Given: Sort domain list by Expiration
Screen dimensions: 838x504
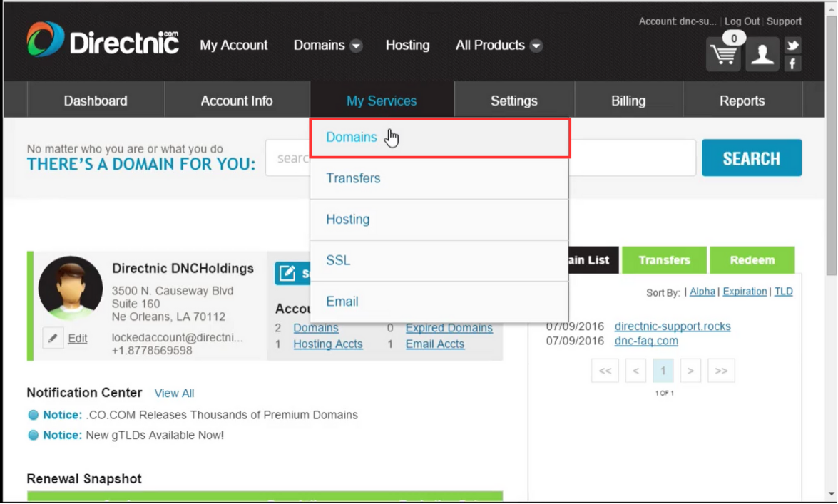Looking at the screenshot, I should tap(745, 292).
